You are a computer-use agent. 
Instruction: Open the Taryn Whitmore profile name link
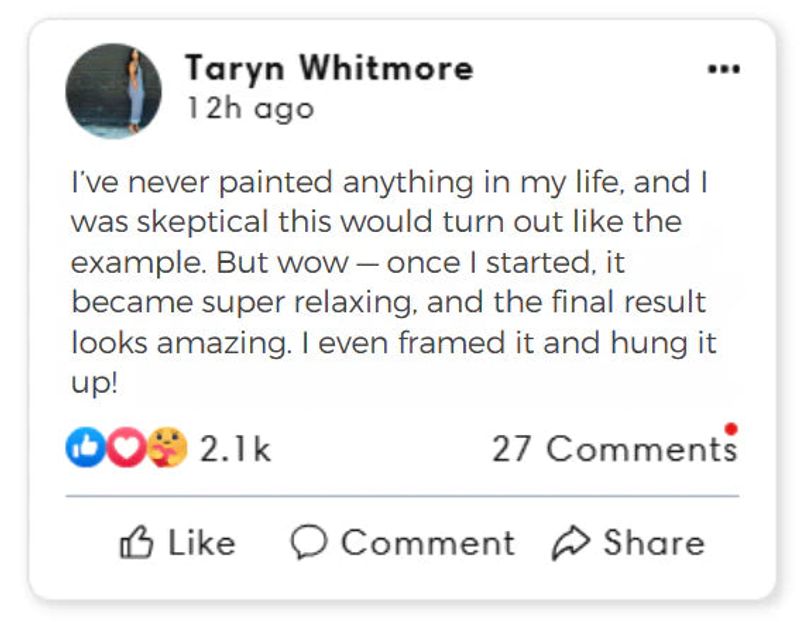click(x=329, y=68)
